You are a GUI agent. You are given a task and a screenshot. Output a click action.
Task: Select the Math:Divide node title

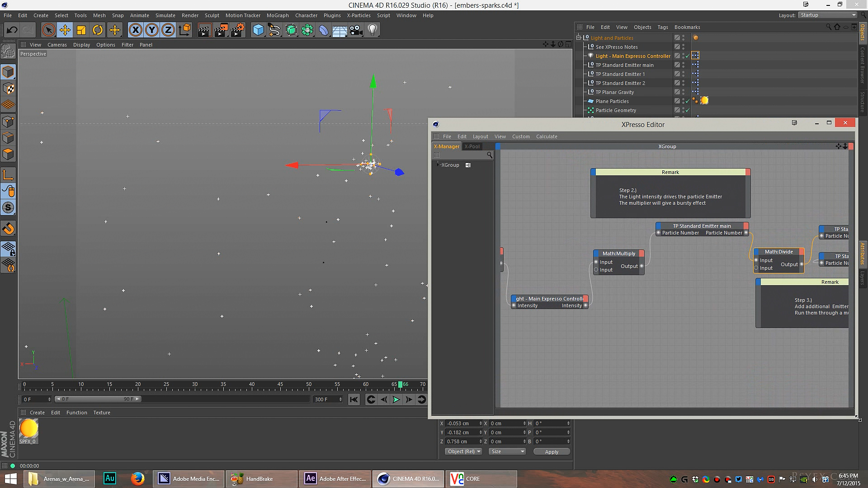778,252
